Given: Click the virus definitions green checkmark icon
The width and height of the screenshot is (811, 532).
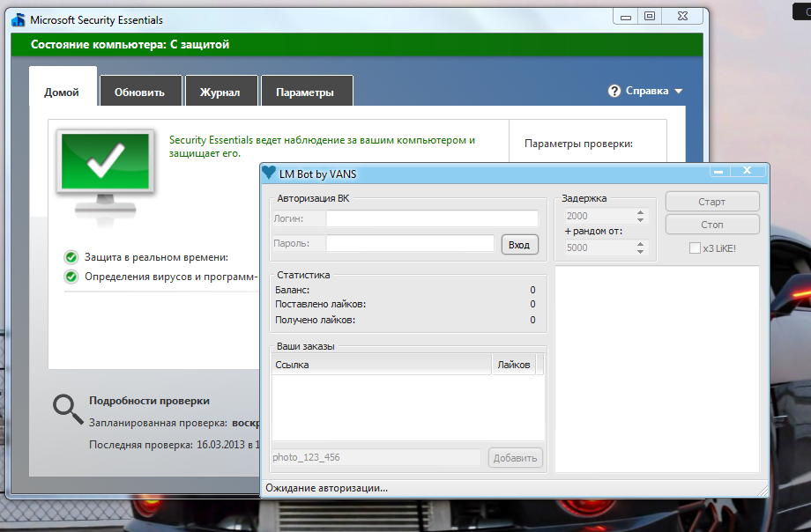Looking at the screenshot, I should pyautogui.click(x=71, y=277).
